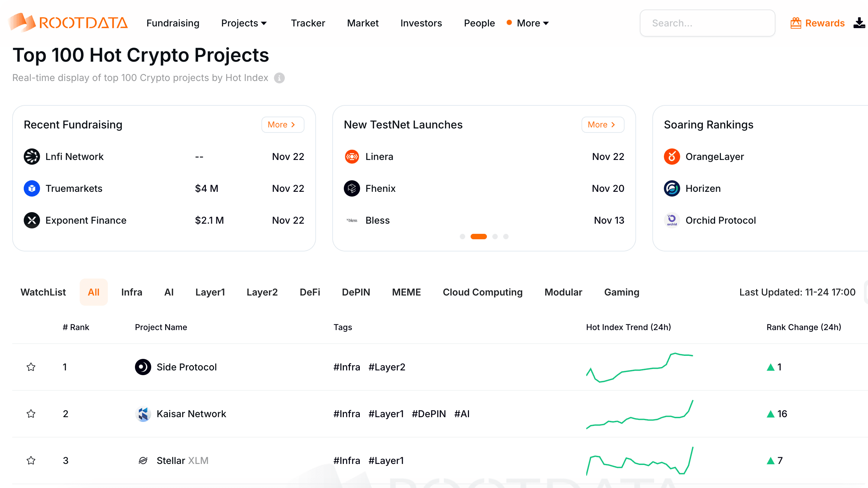Image resolution: width=868 pixels, height=488 pixels.
Task: Select the All category tab
Action: pos(94,292)
